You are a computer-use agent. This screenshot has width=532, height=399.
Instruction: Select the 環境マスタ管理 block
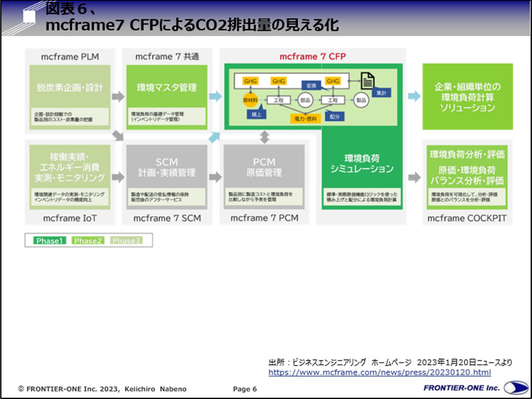click(167, 97)
